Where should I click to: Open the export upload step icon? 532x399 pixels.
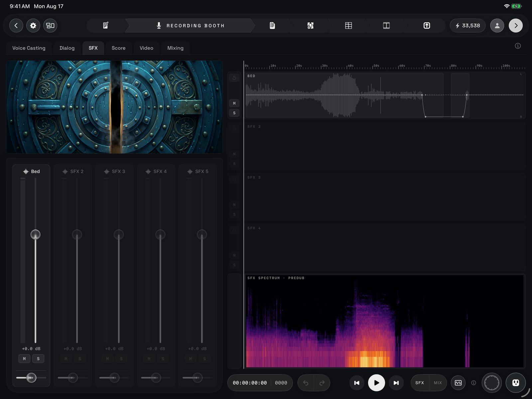(427, 26)
